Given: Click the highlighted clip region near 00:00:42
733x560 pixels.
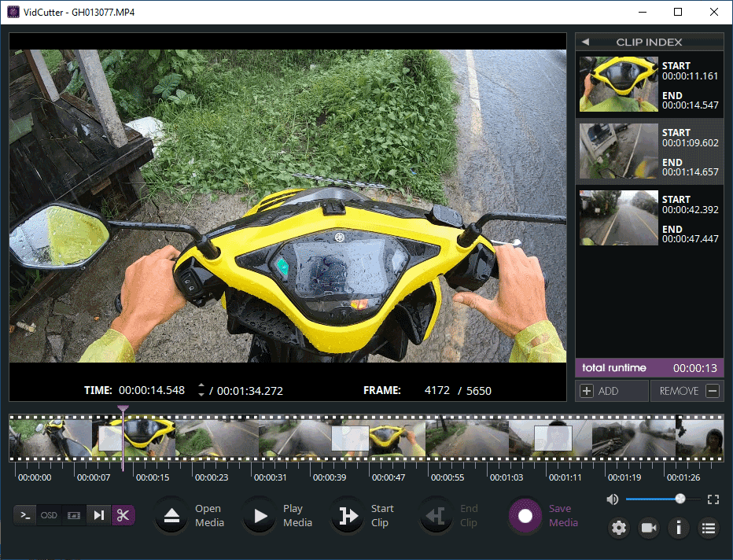Looking at the screenshot, I should point(350,438).
